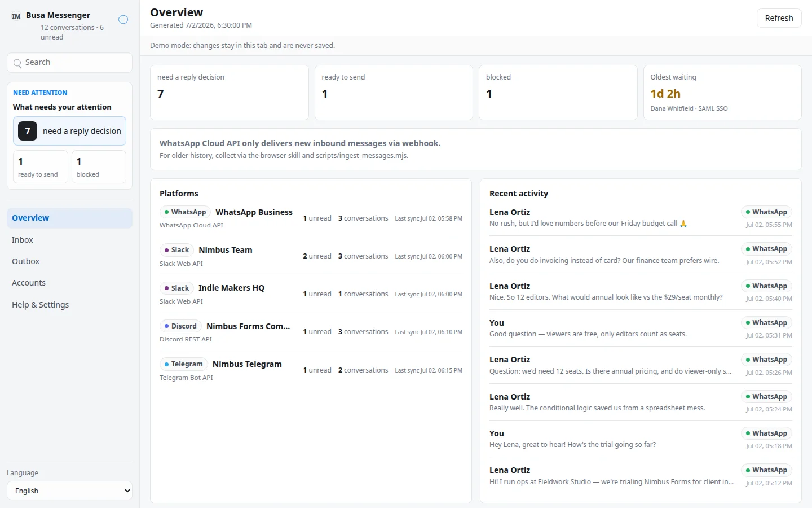Click WhatsApp badge dated Jul 02, 05:24 PM

(766, 397)
